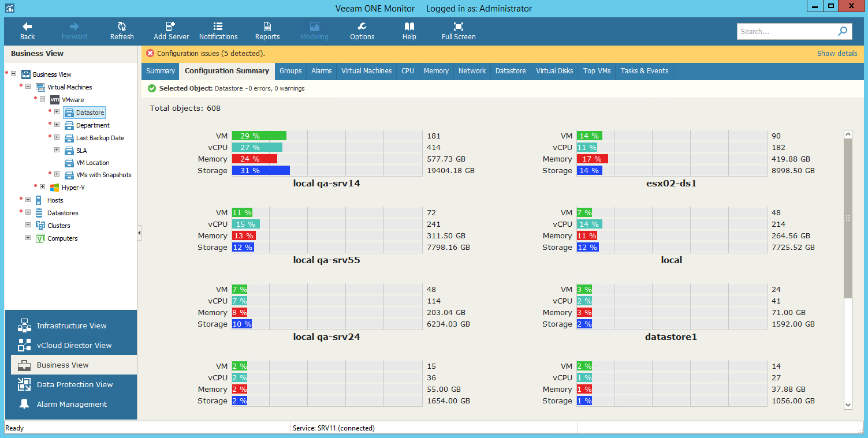This screenshot has width=868, height=438.
Task: Open the Groups tab
Action: (x=290, y=71)
